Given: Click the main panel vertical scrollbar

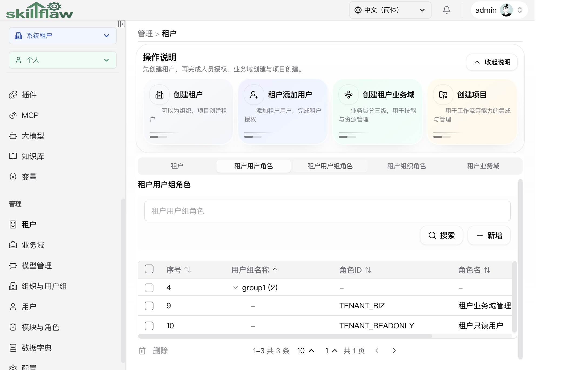Looking at the screenshot, I should click(520, 269).
